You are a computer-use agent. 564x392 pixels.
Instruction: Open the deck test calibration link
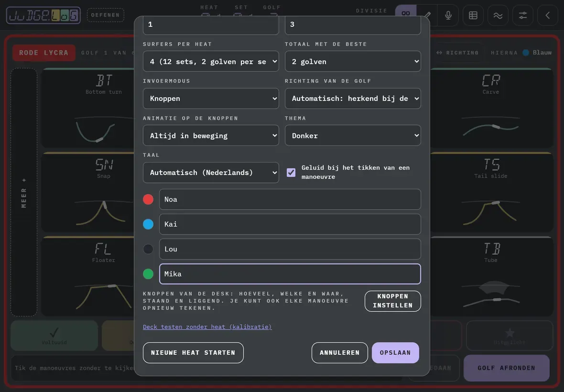(x=207, y=327)
